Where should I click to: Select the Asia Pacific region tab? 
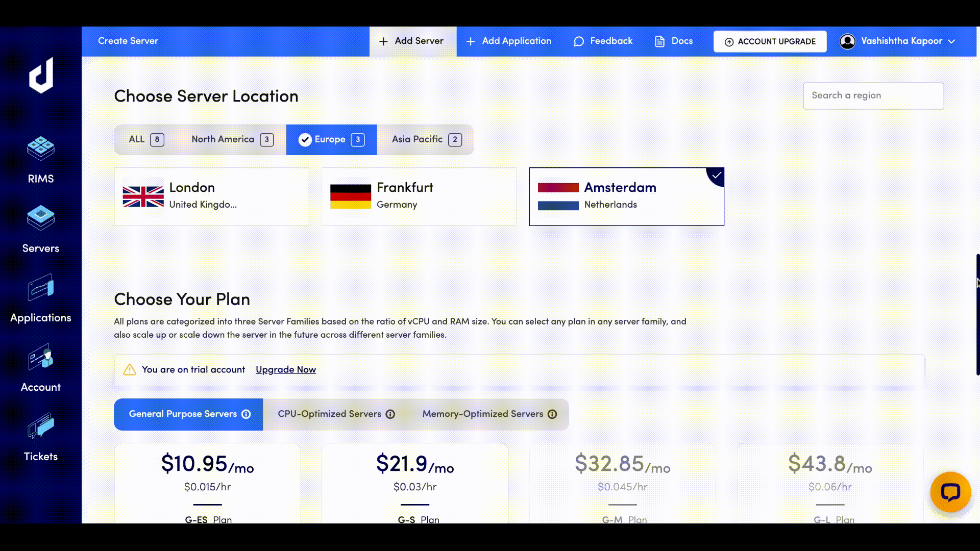click(426, 140)
